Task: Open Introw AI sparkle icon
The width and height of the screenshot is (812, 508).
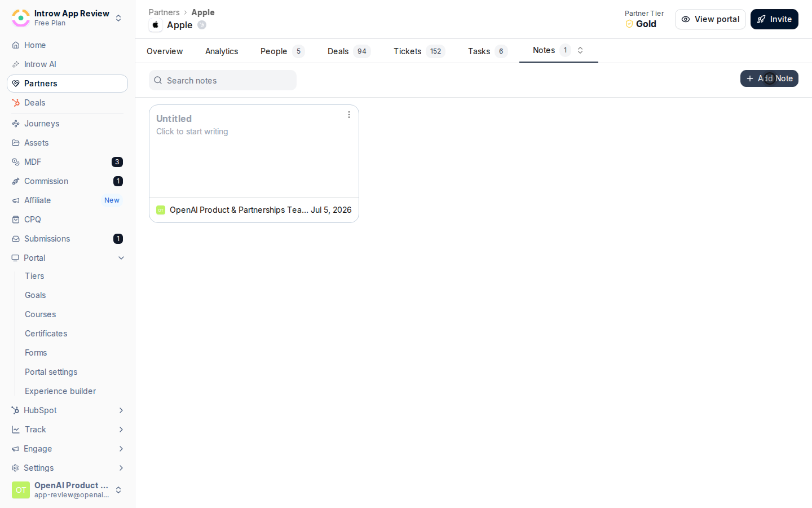Action: click(16, 64)
